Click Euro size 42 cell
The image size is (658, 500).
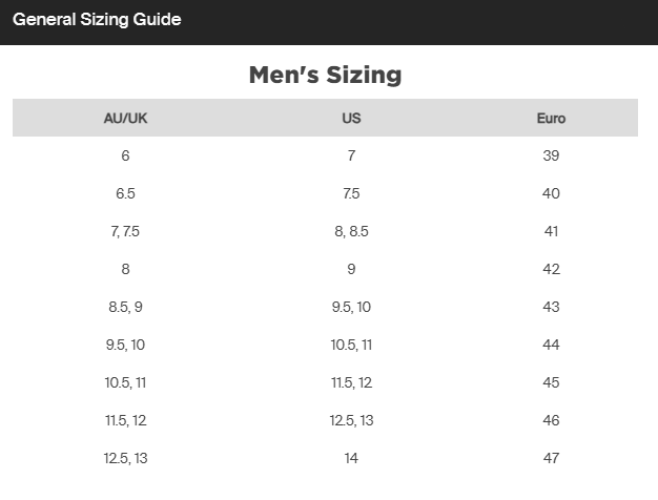pyautogui.click(x=551, y=269)
